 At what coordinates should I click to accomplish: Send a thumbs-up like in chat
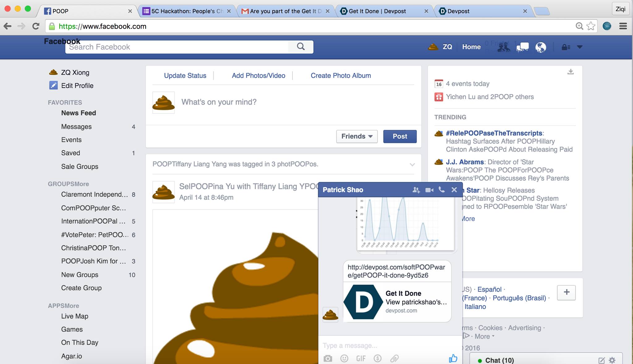pyautogui.click(x=453, y=358)
